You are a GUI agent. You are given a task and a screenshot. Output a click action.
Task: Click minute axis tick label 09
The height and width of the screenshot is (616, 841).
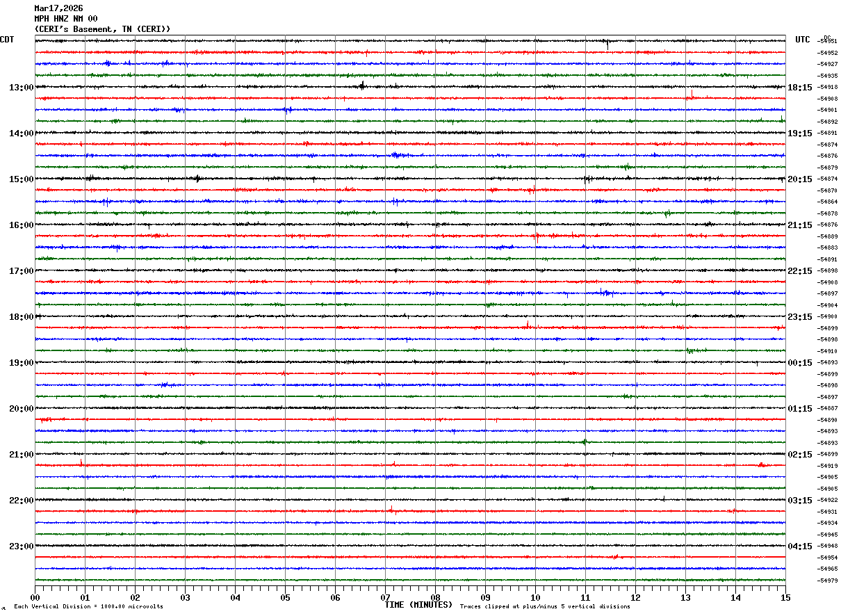coord(485,597)
